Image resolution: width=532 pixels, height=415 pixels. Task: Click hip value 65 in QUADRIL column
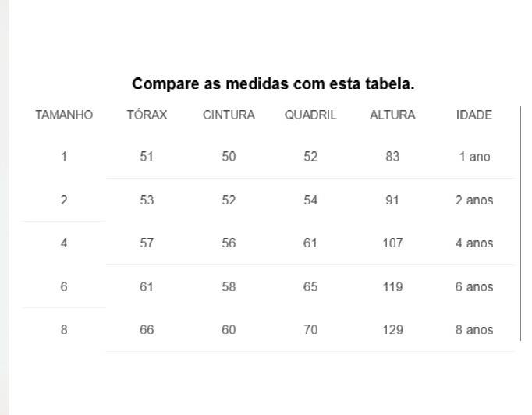pos(310,286)
